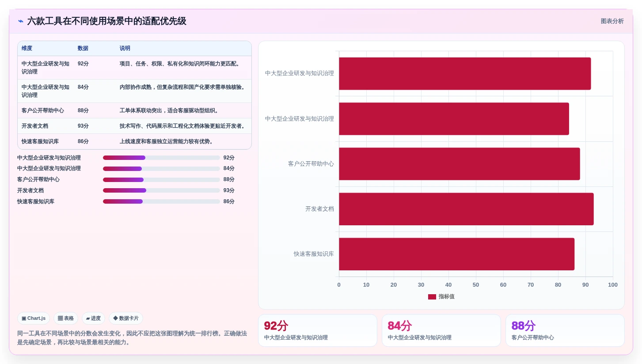Click the 快速客服知识库 progress bar at 86分
This screenshot has width=642, height=364.
point(161,201)
